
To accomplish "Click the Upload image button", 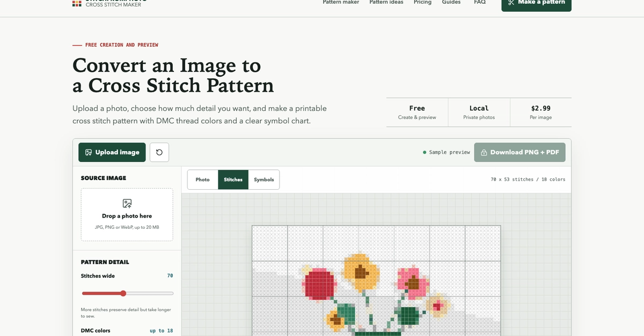I will click(112, 152).
